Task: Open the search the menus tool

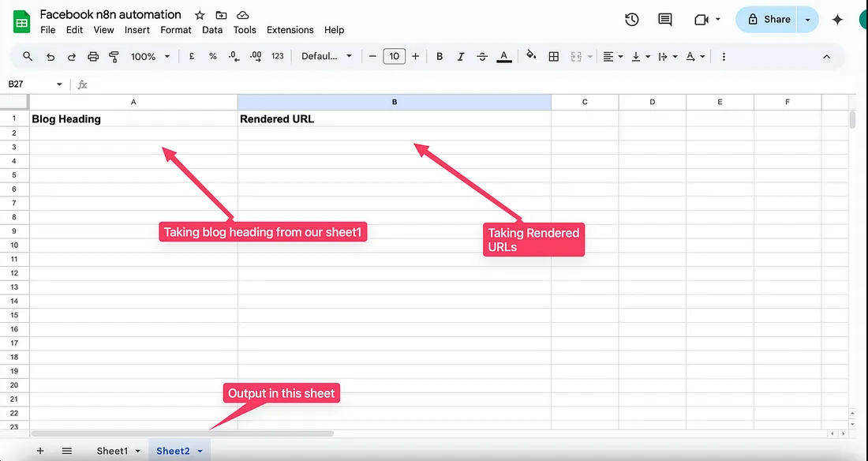Action: click(x=28, y=56)
